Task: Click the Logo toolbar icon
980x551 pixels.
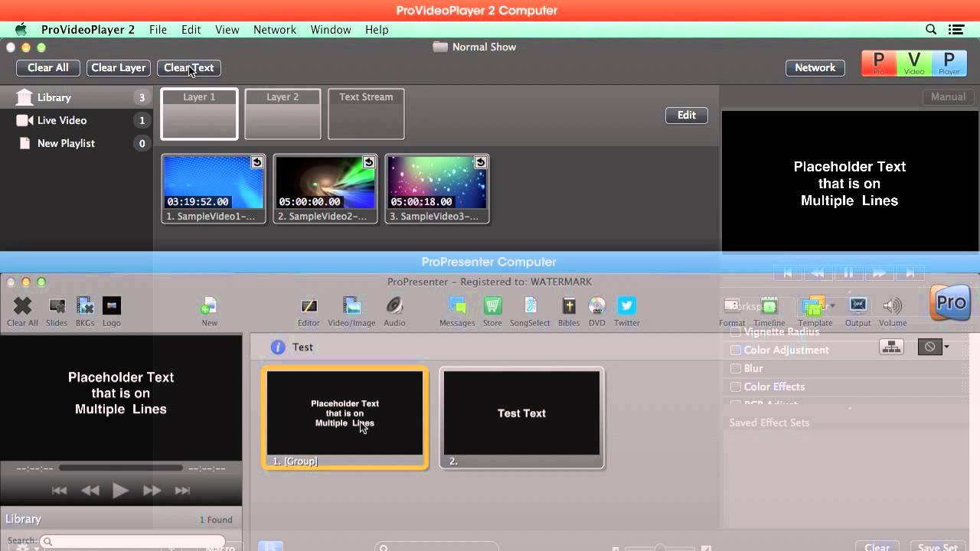Action: [111, 306]
